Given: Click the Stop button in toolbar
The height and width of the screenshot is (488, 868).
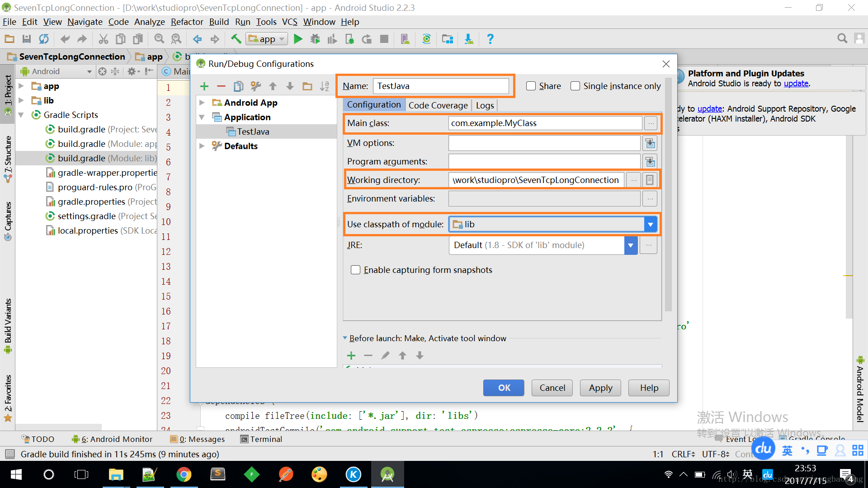Looking at the screenshot, I should coord(384,39).
